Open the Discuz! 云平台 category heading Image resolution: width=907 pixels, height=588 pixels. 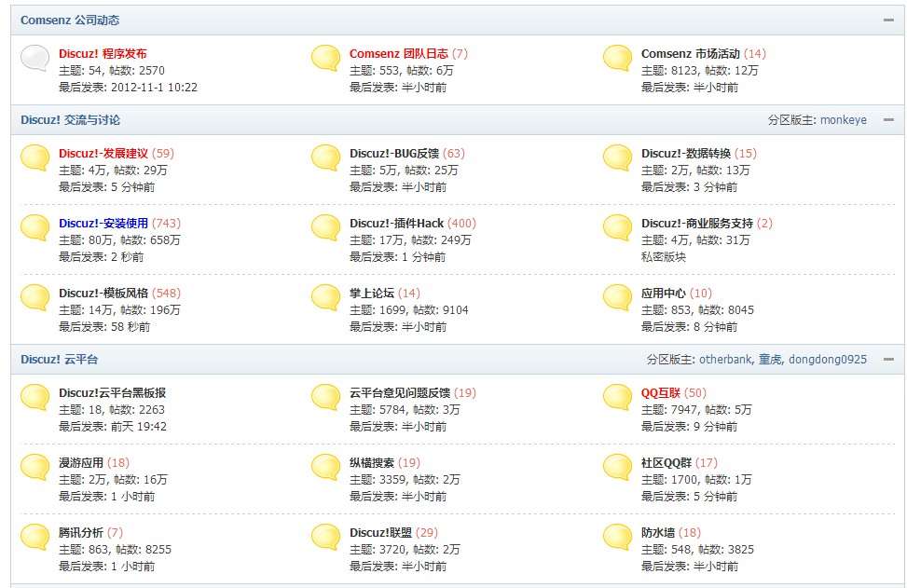(x=59, y=359)
